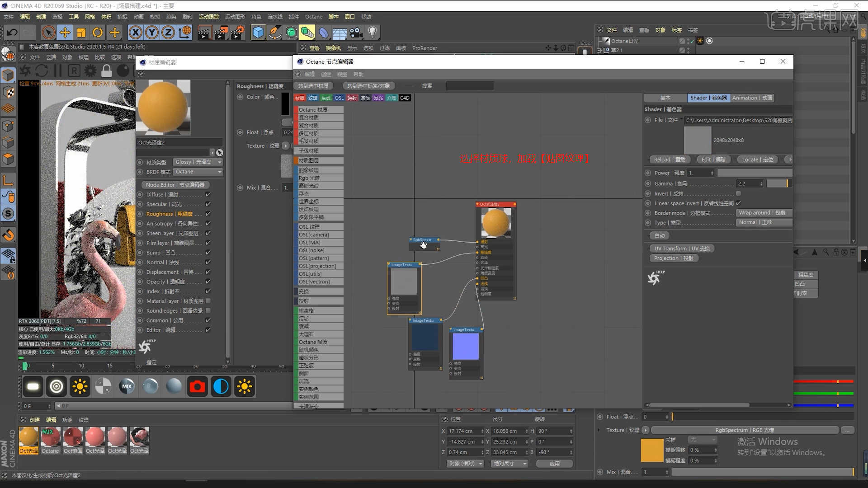Toggle Linear space invert checkbox
The width and height of the screenshot is (868, 488).
click(x=739, y=203)
